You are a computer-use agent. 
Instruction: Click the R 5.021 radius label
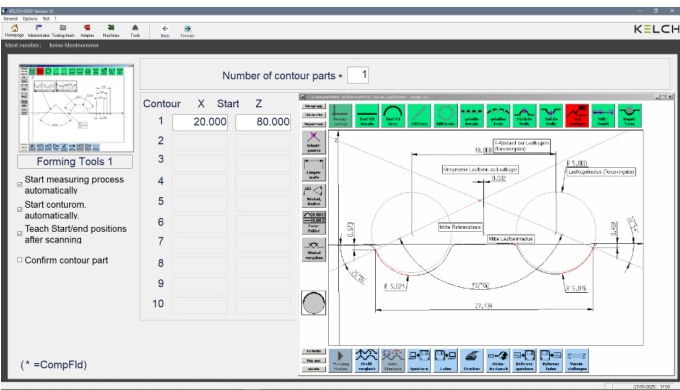(x=394, y=286)
